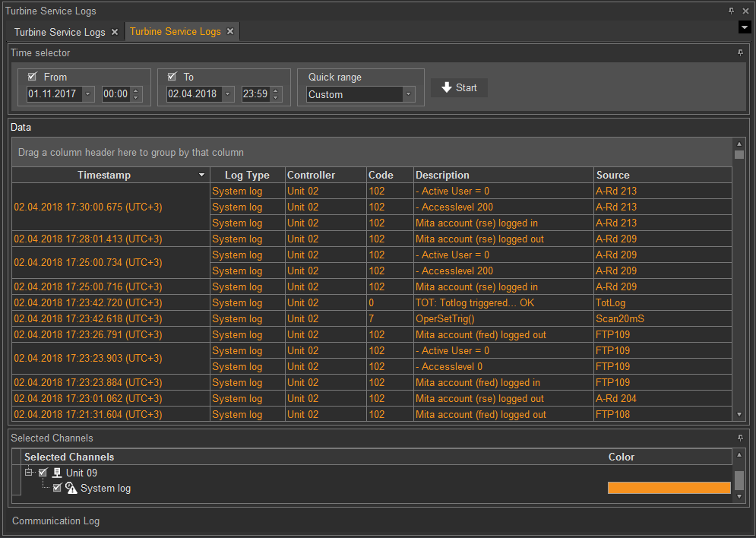
Task: Switch to the first Turbine Service Logs tab
Action: (59, 32)
